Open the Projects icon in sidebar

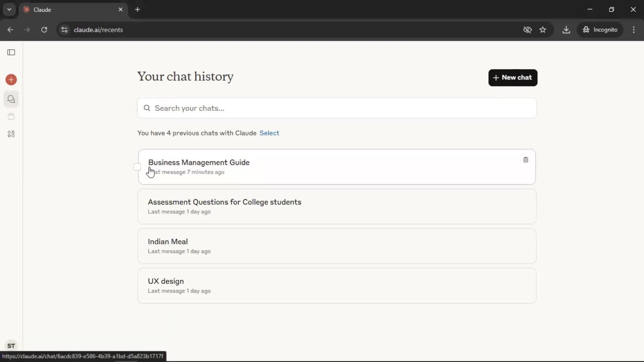point(11,117)
